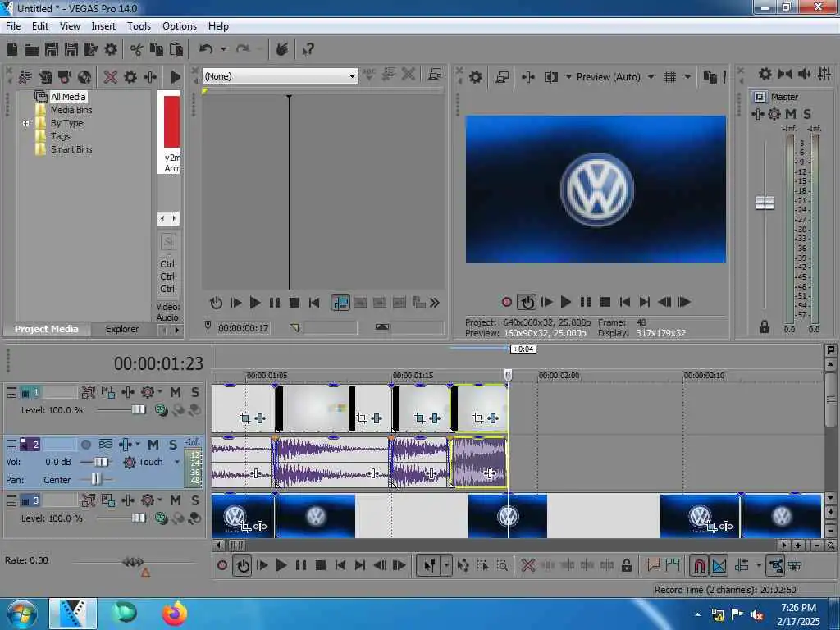Open the Undo history dropdown arrow
This screenshot has height=630, width=840.
(224, 49)
